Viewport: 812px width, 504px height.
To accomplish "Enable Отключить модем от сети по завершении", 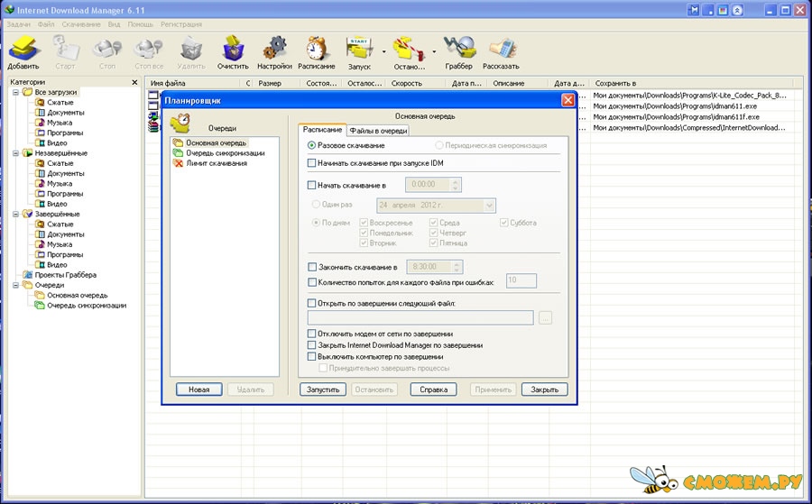I will pos(312,334).
